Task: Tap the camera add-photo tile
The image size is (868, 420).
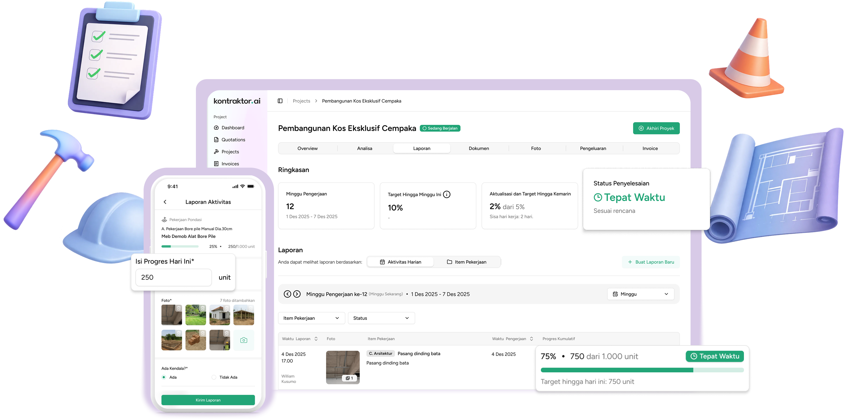Action: (244, 340)
